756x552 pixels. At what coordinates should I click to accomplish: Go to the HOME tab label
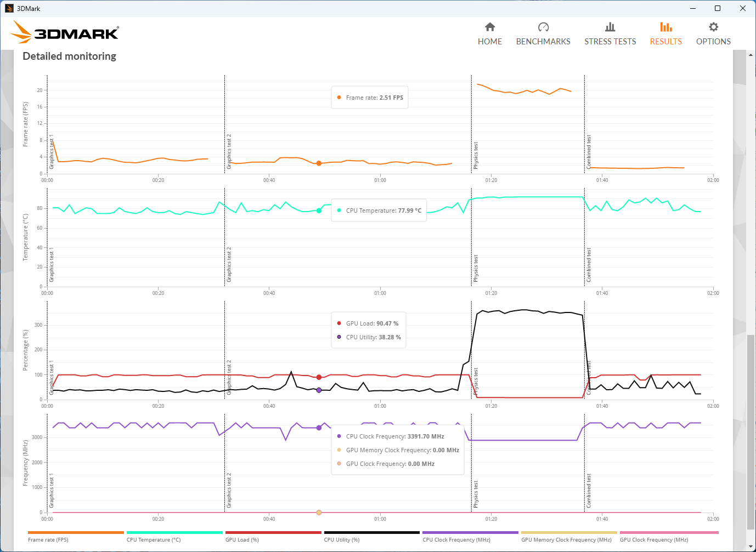click(x=490, y=42)
